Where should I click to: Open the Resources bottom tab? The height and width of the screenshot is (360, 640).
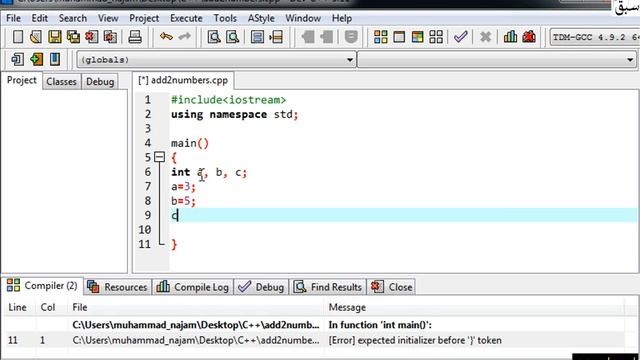[118, 287]
